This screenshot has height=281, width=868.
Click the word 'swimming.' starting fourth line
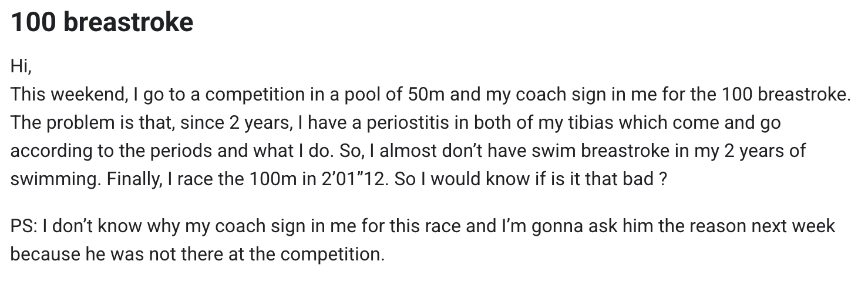click(55, 179)
